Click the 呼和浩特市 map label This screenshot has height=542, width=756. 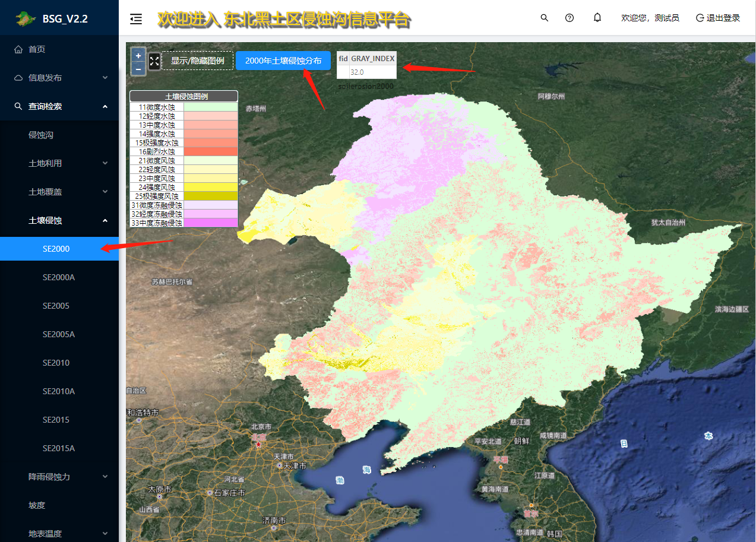pyautogui.click(x=143, y=412)
